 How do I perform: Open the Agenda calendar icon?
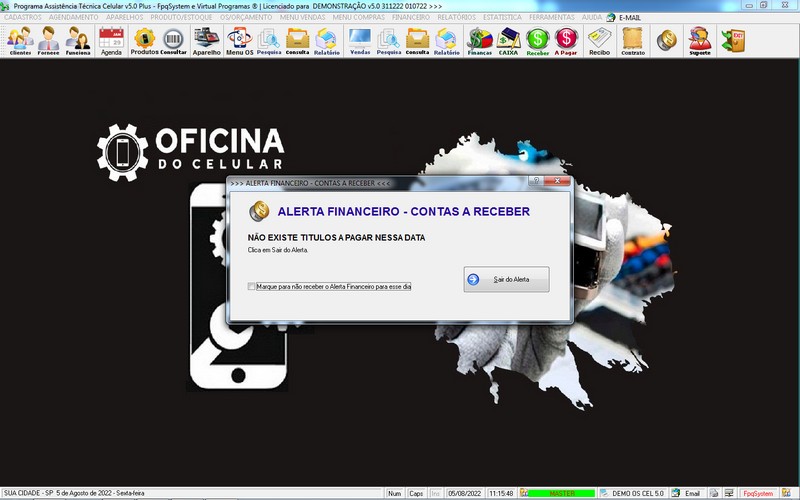point(111,41)
